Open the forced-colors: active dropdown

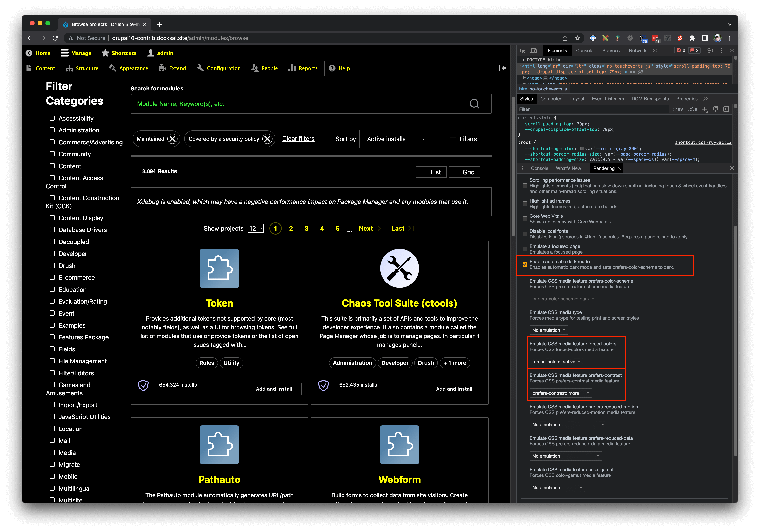tap(556, 362)
